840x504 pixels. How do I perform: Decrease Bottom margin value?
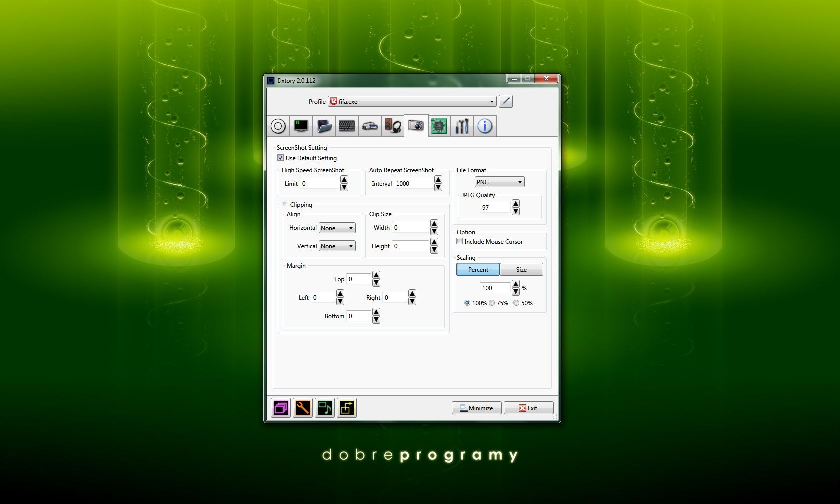pyautogui.click(x=376, y=320)
